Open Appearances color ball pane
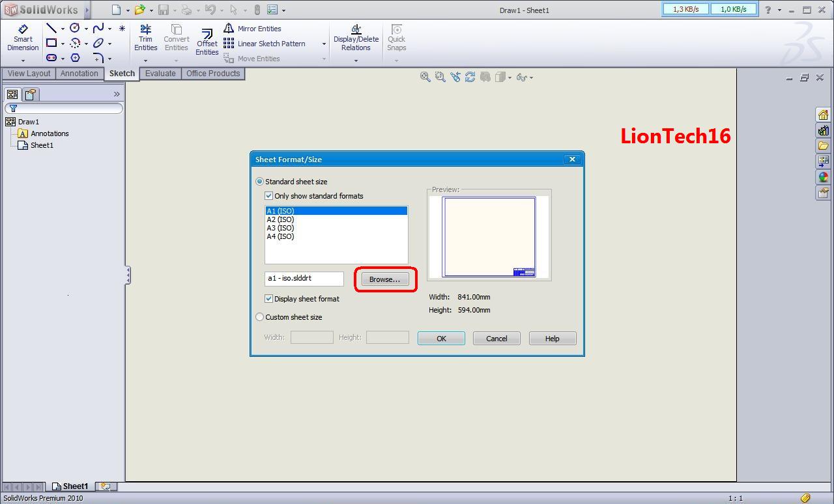This screenshot has height=504, width=834. click(x=823, y=177)
